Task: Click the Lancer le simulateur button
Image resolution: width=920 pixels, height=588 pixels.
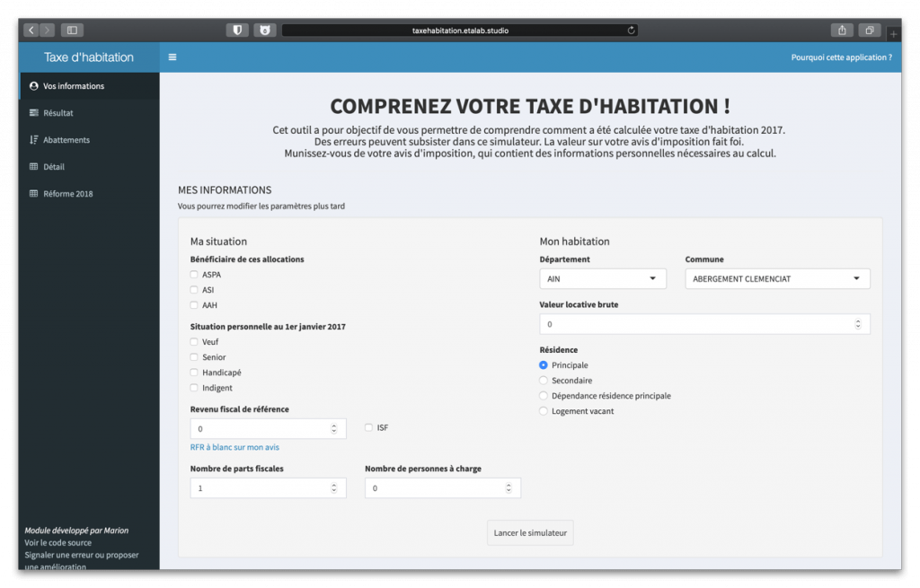Action: (x=529, y=532)
